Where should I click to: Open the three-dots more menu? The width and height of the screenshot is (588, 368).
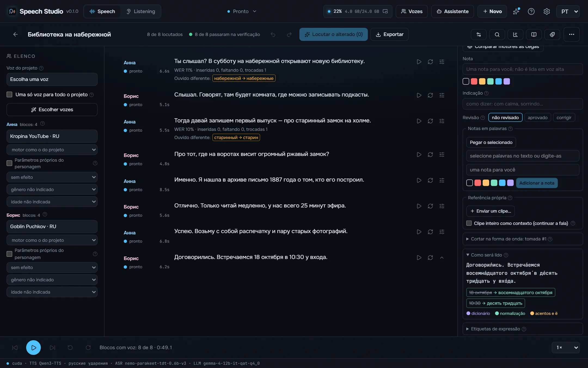[572, 34]
